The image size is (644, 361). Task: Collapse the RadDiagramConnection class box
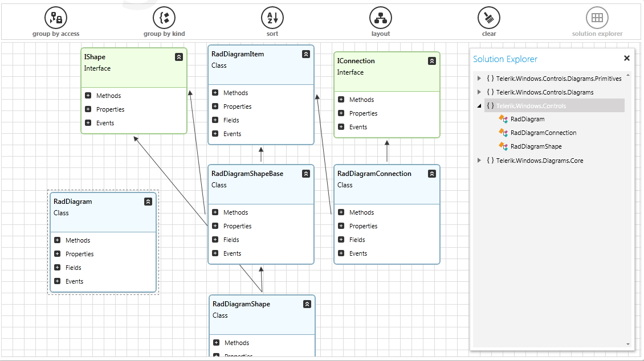pos(432,174)
